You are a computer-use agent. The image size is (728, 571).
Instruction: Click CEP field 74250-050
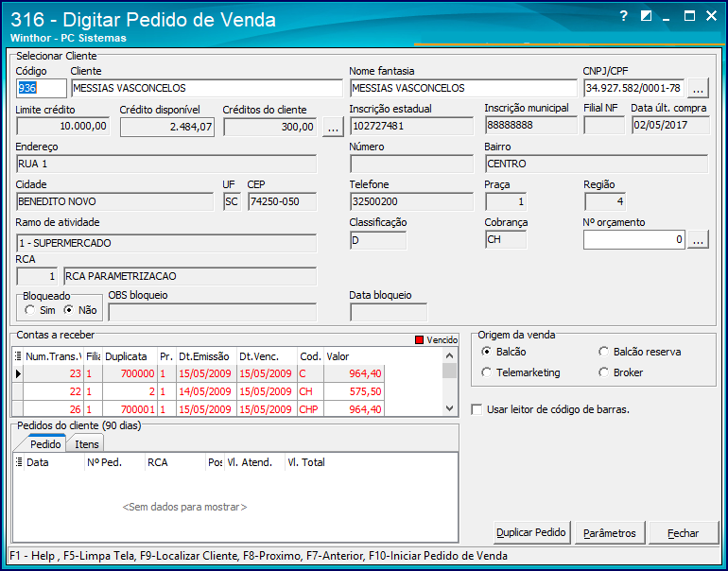[x=282, y=202]
